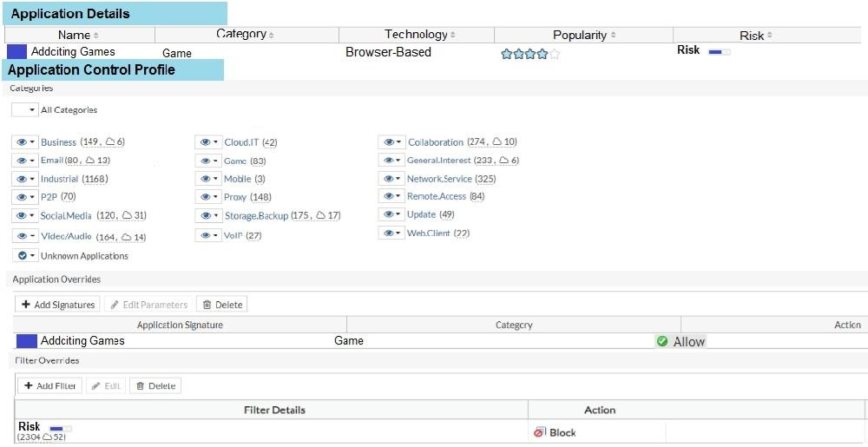Sort by the Name column header
Viewport: 868px width, 447px height.
coord(78,35)
